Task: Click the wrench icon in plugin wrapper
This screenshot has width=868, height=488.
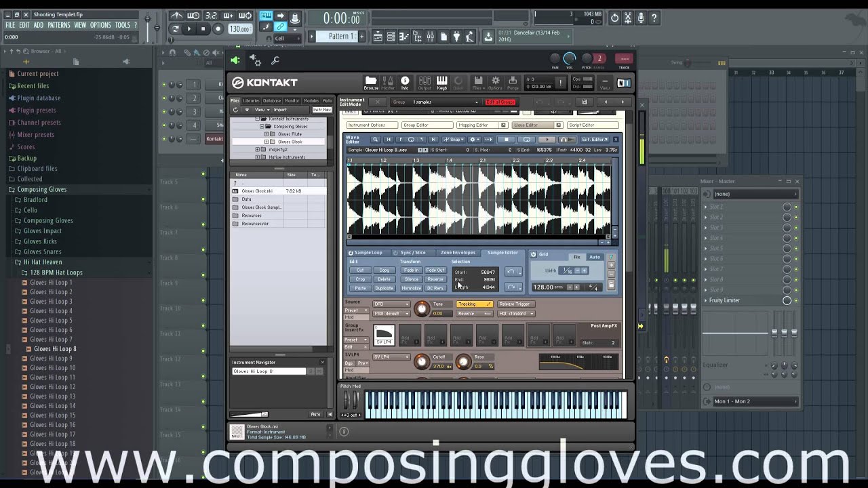Action: [x=275, y=60]
